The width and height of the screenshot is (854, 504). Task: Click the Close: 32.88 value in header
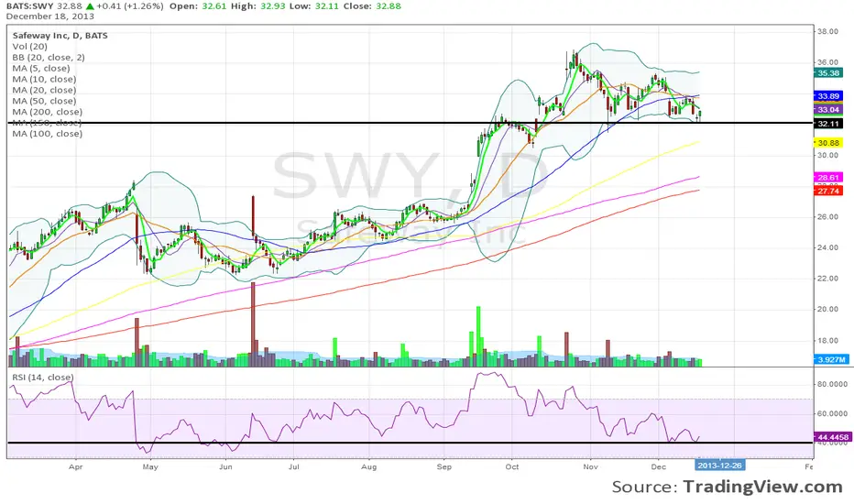tap(372, 6)
